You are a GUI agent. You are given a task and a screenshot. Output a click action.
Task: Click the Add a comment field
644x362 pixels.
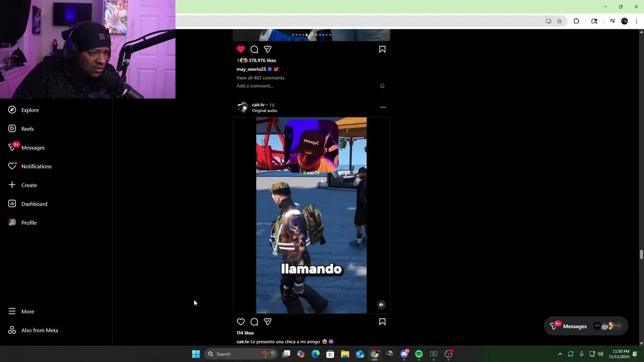(x=255, y=86)
